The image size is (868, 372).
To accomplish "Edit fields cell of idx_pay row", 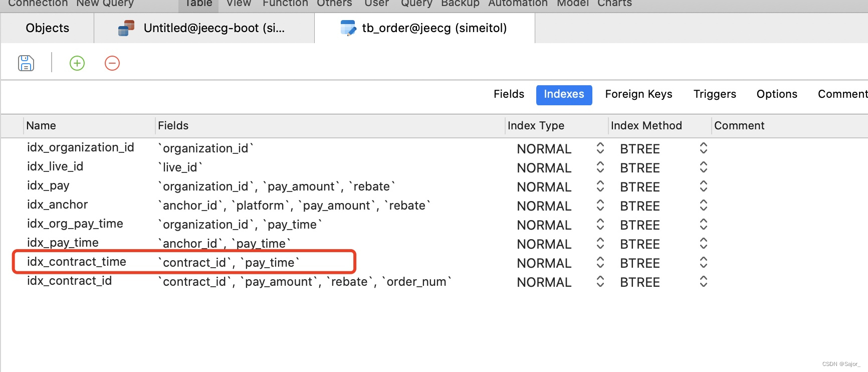I will (x=277, y=187).
